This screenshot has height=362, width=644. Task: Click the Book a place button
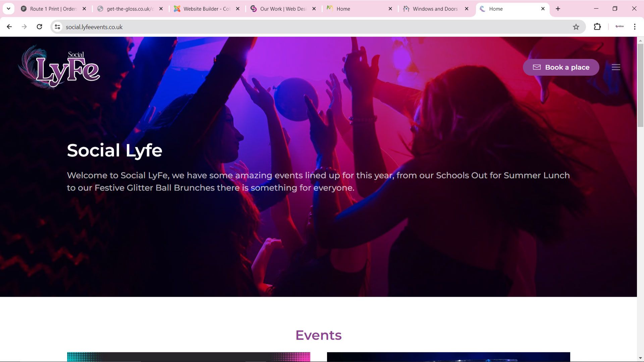click(561, 67)
